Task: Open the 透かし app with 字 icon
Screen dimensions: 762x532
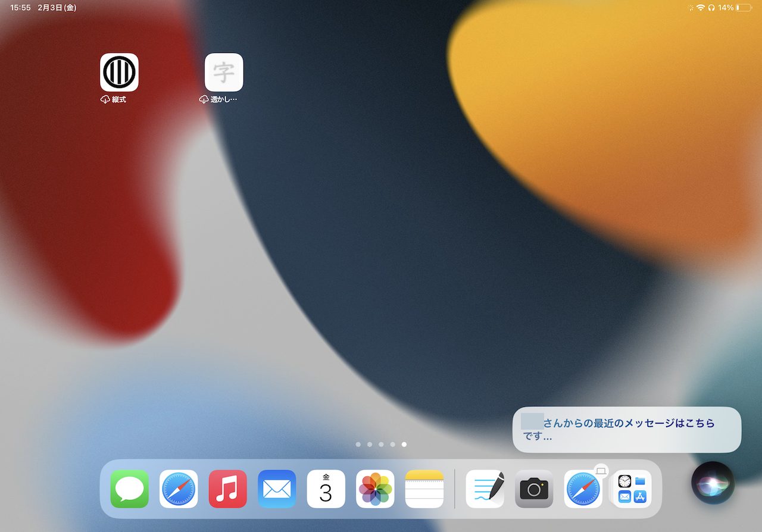Action: [224, 73]
